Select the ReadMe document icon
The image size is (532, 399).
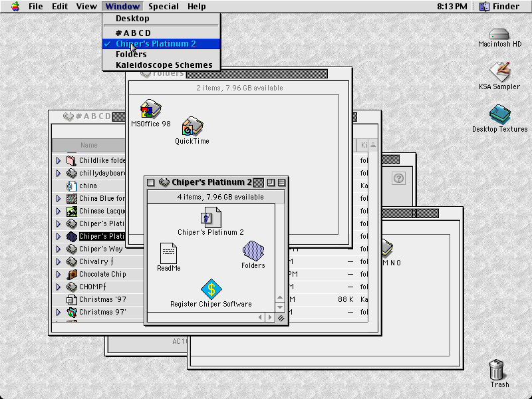pyautogui.click(x=169, y=253)
